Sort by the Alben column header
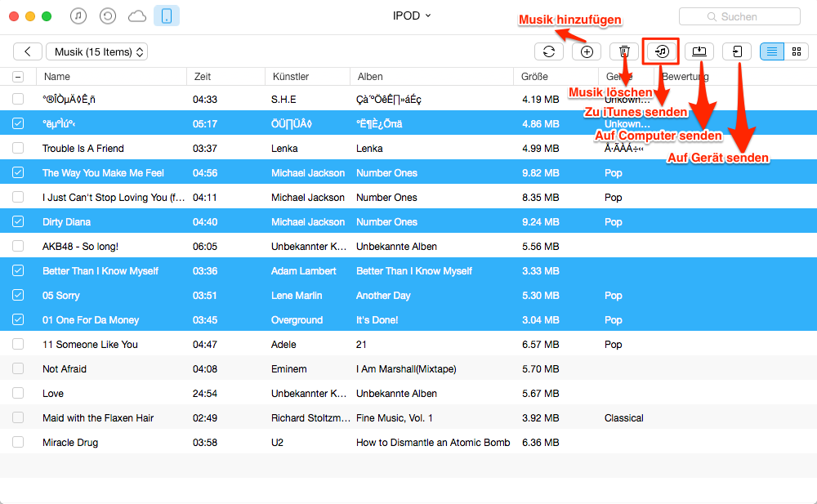Viewport: 817px width, 504px height. 370,77
